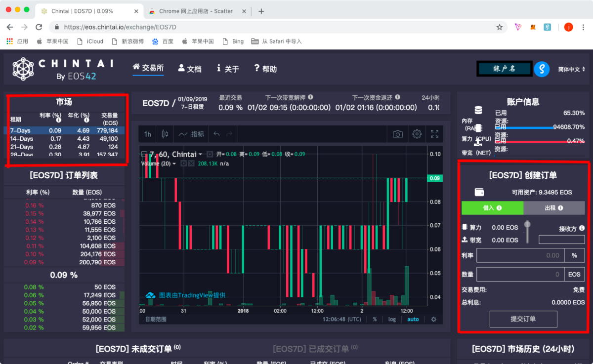Click info icon beside 利率 (%) market header
This screenshot has height=364, width=593.
[58, 120]
